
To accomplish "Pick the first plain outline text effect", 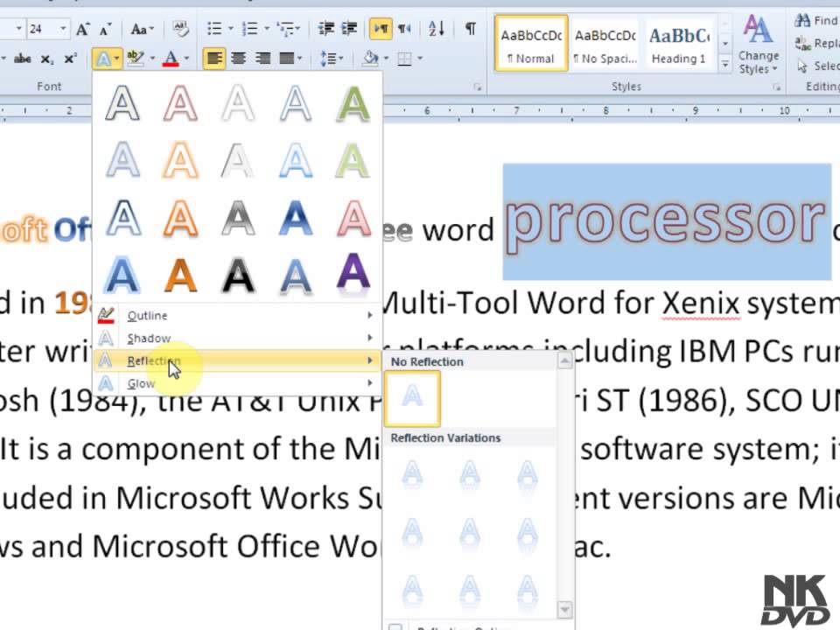I will click(122, 103).
